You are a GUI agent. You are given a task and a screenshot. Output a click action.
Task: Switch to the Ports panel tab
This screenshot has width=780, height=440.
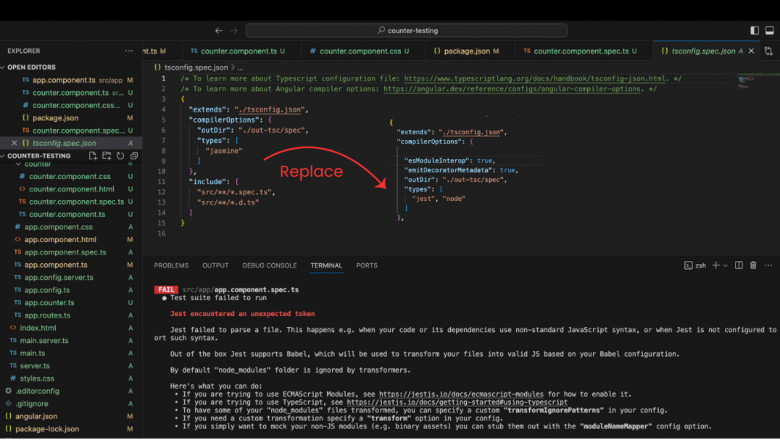(x=367, y=265)
